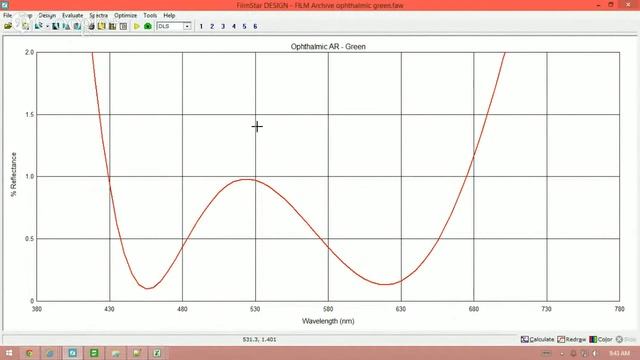Click the Redraw button
The image size is (640, 360).
click(571, 339)
